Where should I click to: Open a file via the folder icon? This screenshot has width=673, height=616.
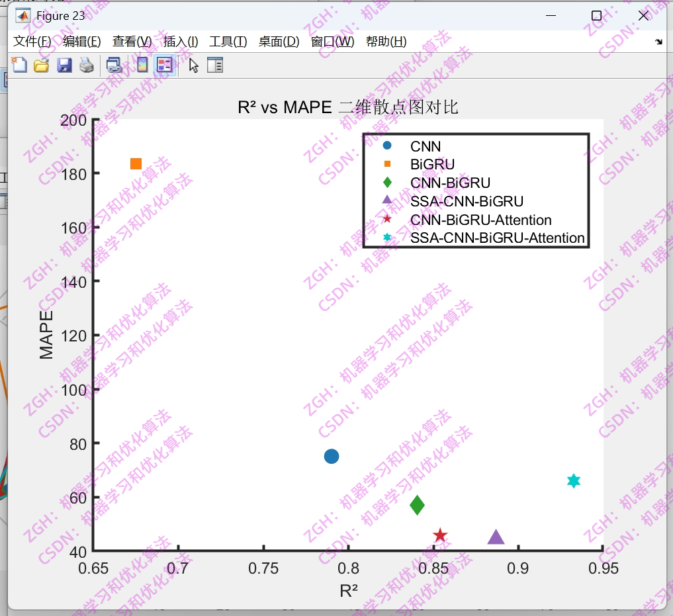tap(41, 66)
